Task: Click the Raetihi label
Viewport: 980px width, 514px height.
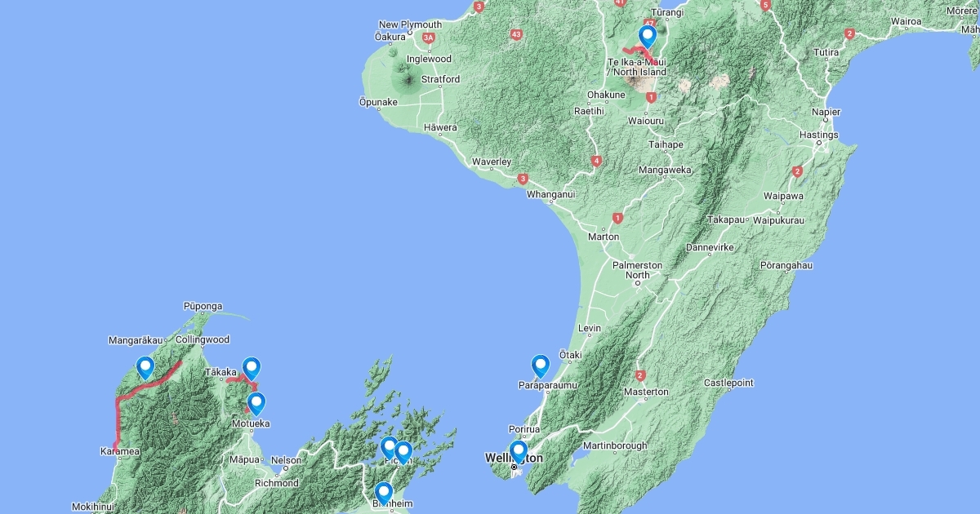Action: (x=589, y=111)
